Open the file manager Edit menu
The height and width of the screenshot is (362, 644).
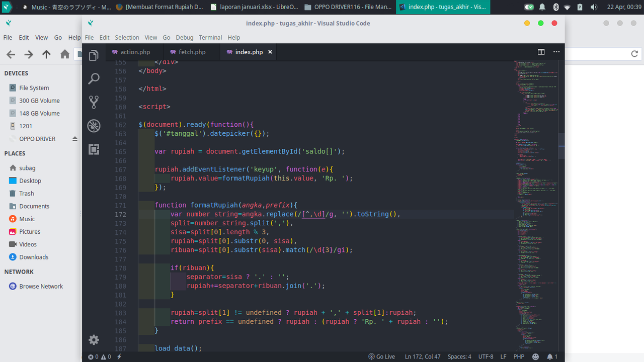coord(24,37)
